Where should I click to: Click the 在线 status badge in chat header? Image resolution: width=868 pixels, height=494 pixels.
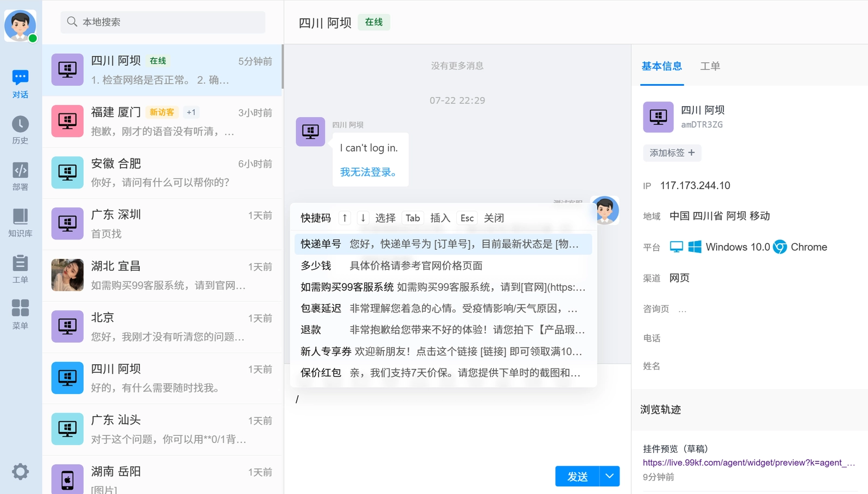click(374, 22)
